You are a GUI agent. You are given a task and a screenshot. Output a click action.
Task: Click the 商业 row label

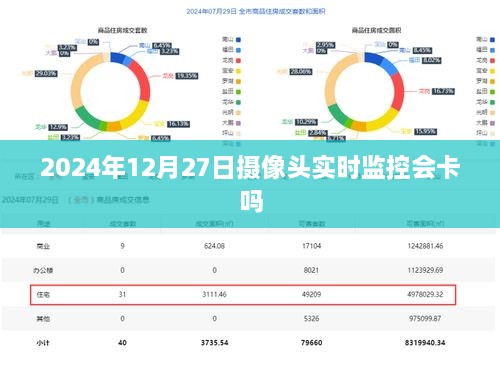[x=43, y=247]
